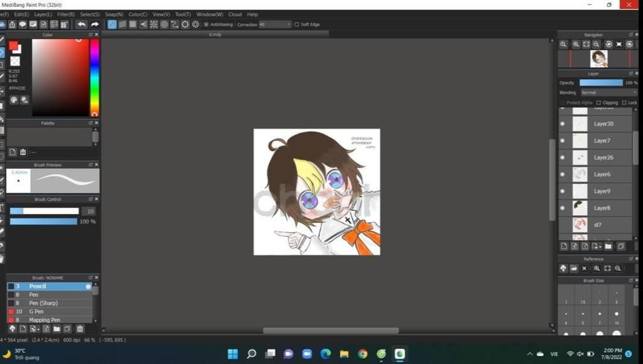Viewport: 643px width, 364px height.
Task: Hide Layer30 visibility dot
Action: [x=563, y=124]
